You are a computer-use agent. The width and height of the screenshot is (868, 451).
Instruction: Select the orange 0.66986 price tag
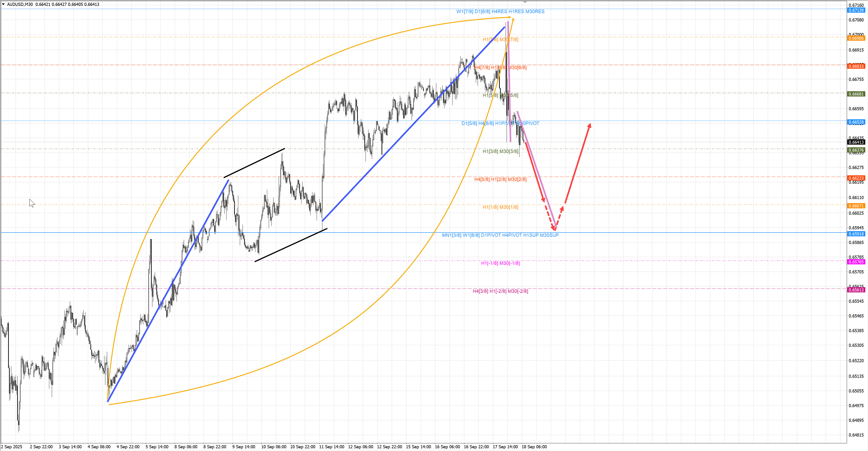click(856, 38)
